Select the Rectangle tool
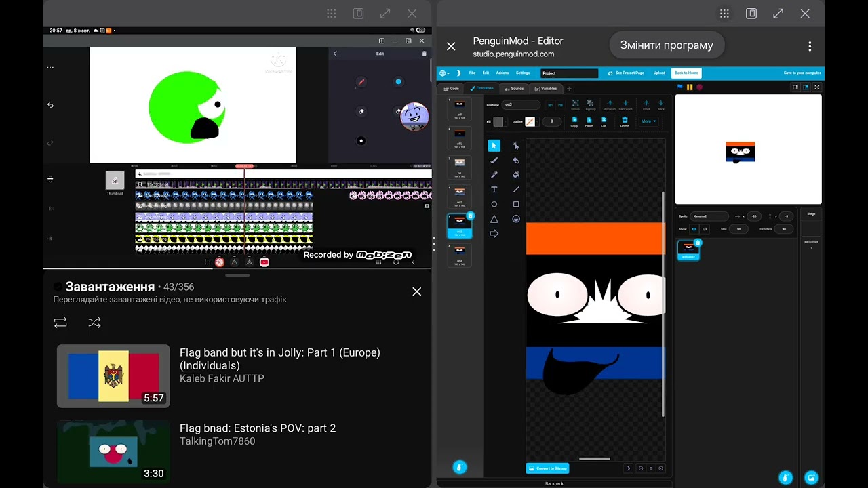This screenshot has width=868, height=488. coord(516,204)
